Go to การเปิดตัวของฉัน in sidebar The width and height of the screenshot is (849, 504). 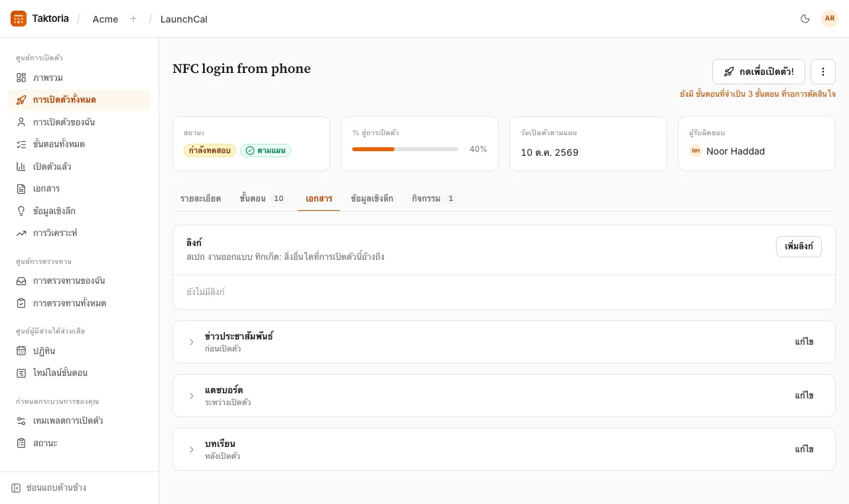[79, 122]
